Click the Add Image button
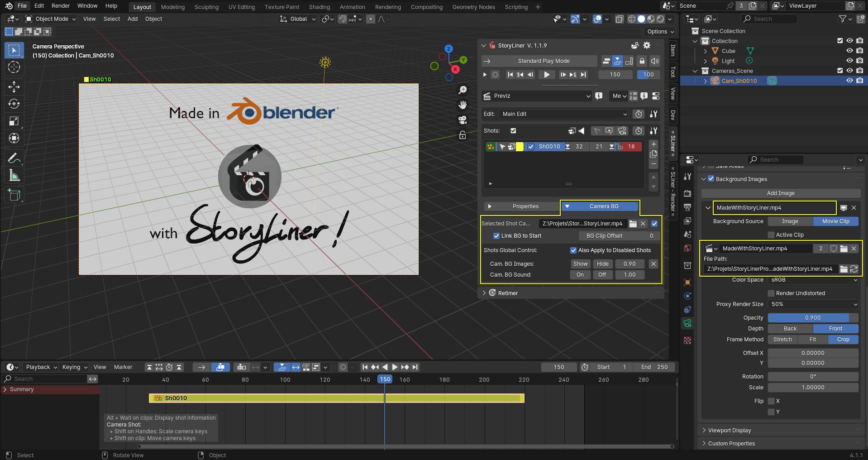Screen dimensions: 868x460 click(780, 193)
